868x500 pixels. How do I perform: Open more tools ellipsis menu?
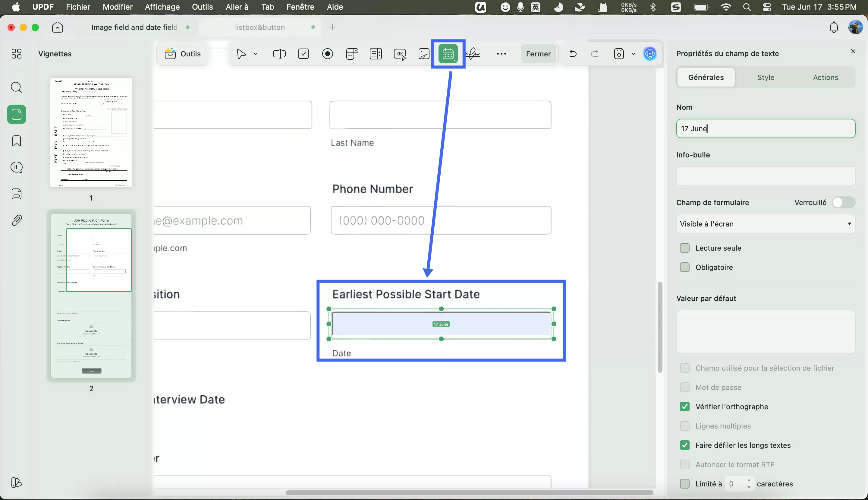coord(502,54)
